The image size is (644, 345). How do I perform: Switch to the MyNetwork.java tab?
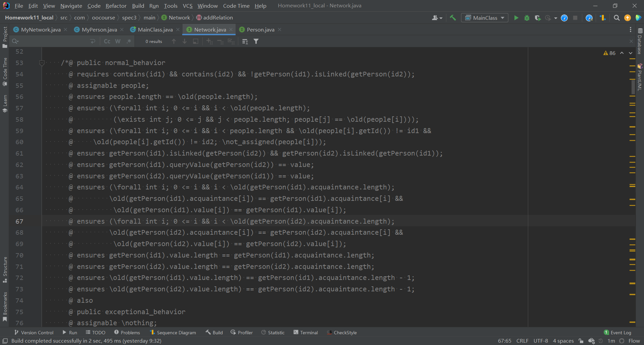(41, 30)
